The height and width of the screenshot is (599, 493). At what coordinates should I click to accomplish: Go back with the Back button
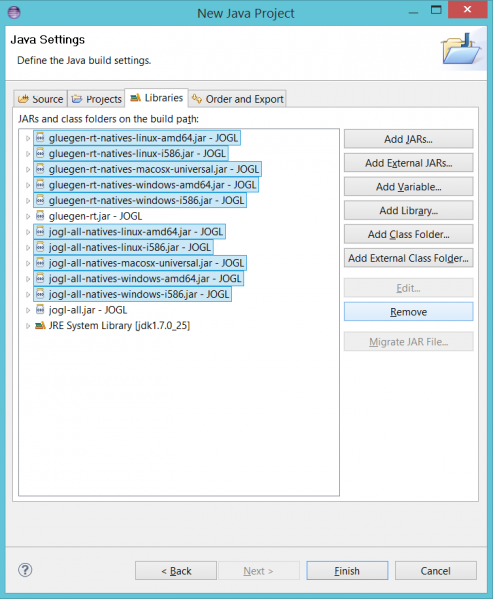(x=176, y=571)
